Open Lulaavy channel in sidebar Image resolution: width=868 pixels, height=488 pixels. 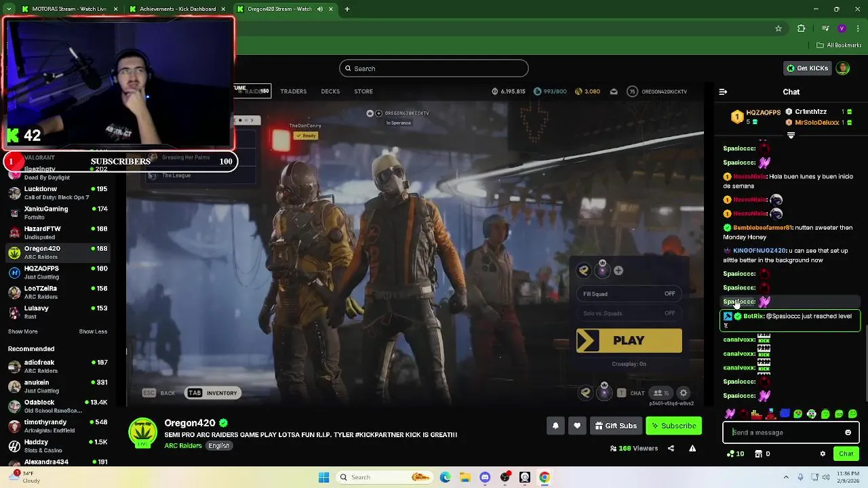(x=58, y=312)
